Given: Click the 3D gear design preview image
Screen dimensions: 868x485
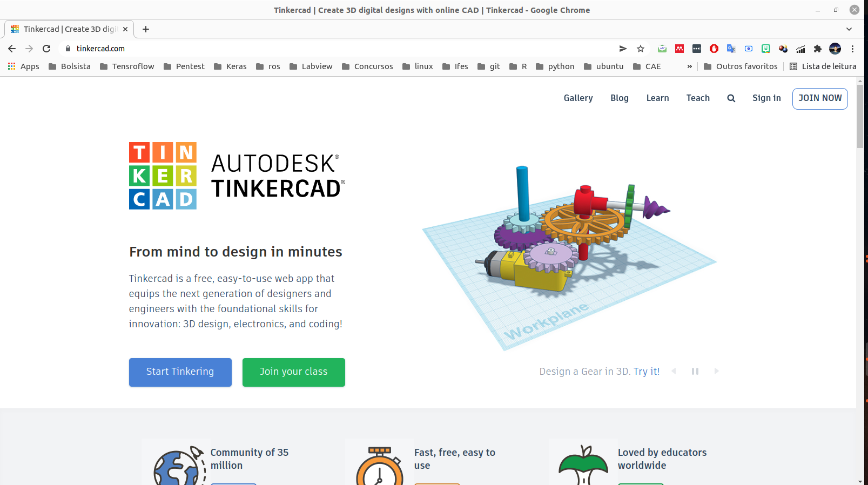Looking at the screenshot, I should tap(570, 258).
